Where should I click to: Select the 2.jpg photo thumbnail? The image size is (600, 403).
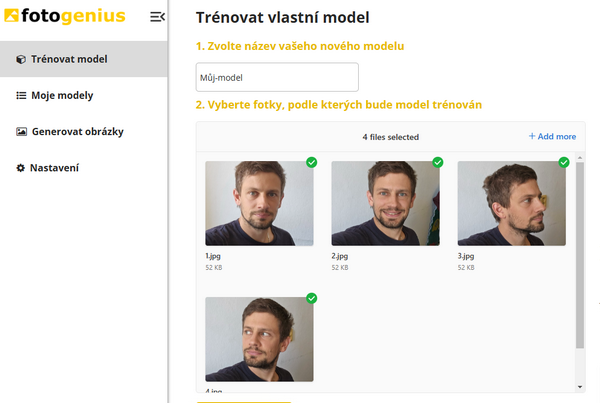point(385,204)
